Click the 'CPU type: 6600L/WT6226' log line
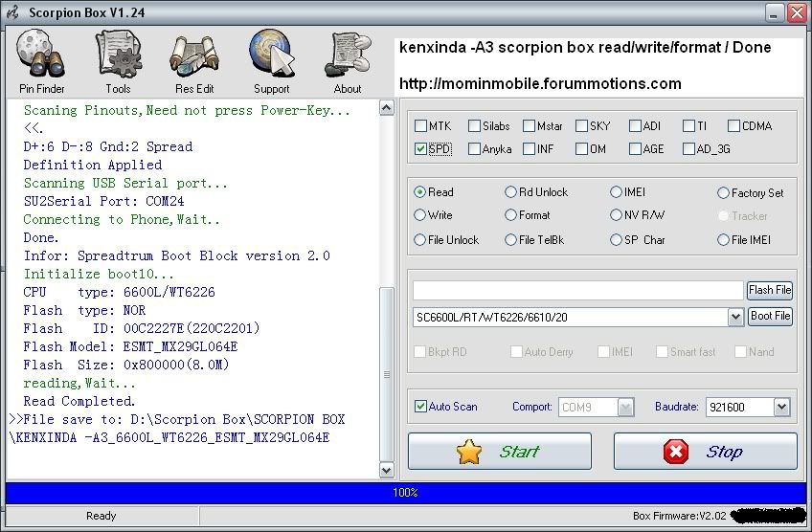This screenshot has height=532, width=812. coord(119,293)
